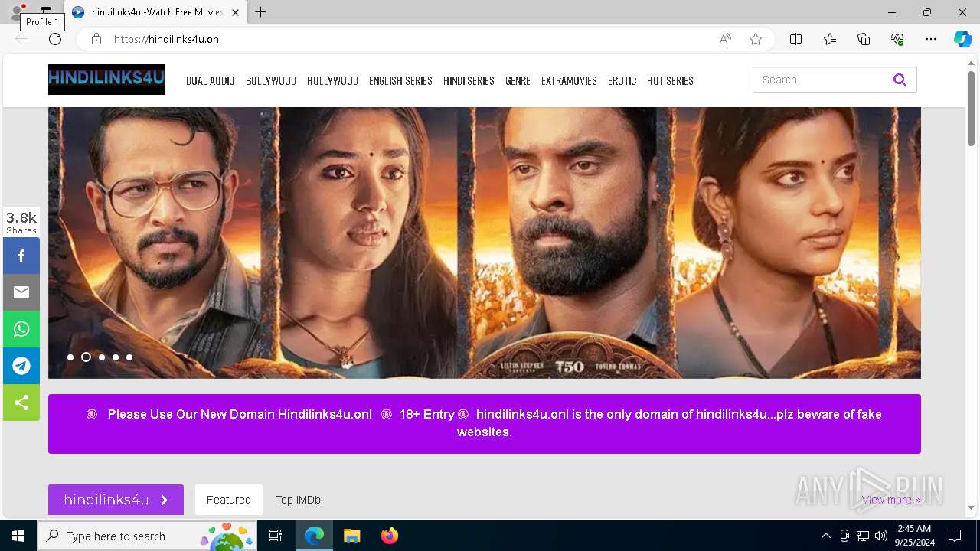The height and width of the screenshot is (551, 980).
Task: Open HOLLYWOOD menu
Action: coord(333,80)
